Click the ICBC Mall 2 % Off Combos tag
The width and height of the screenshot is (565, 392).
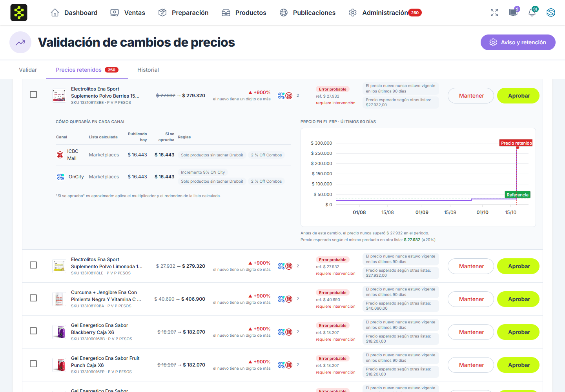[266, 155]
